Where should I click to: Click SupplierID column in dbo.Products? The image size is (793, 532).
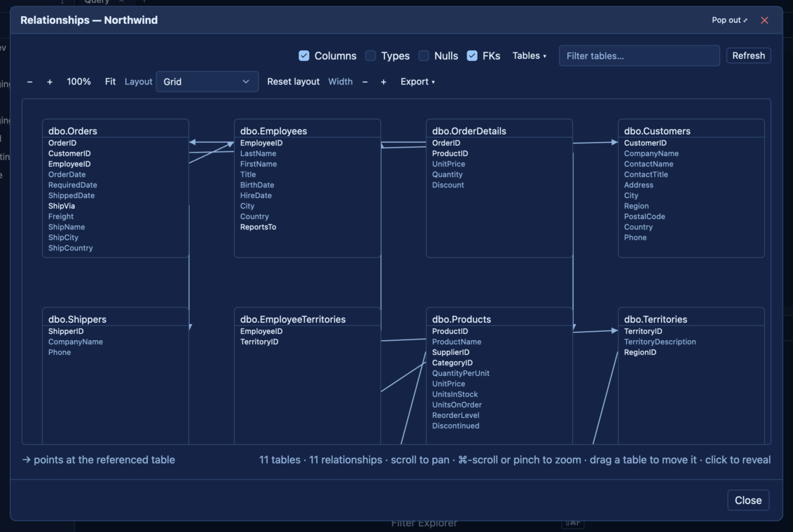pyautogui.click(x=450, y=352)
